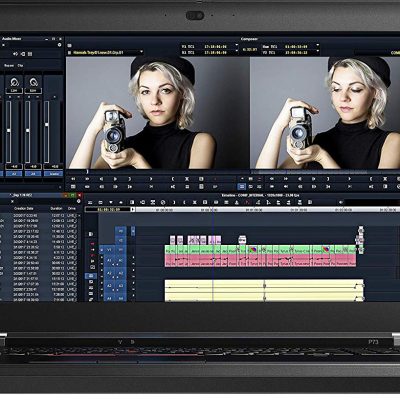This screenshot has width=400, height=400.
Task: Click the highlighted blue smart tool icon left of timeline
Action: click(90, 276)
